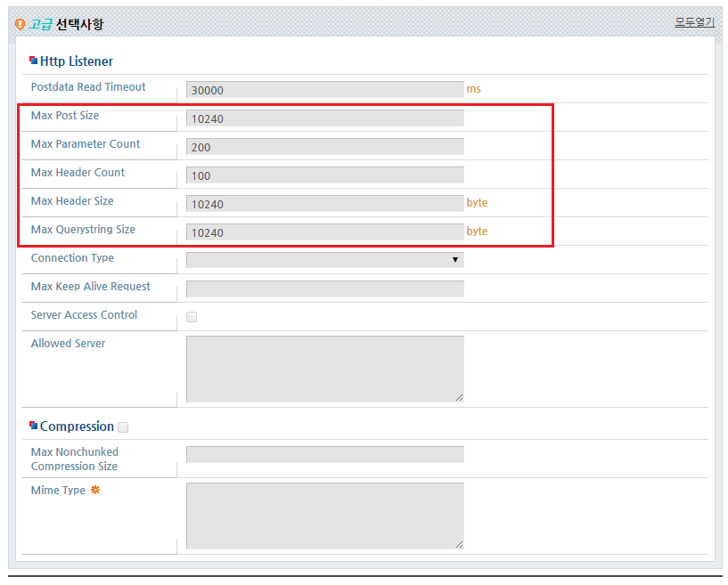Click the Compression section icon

34,425
